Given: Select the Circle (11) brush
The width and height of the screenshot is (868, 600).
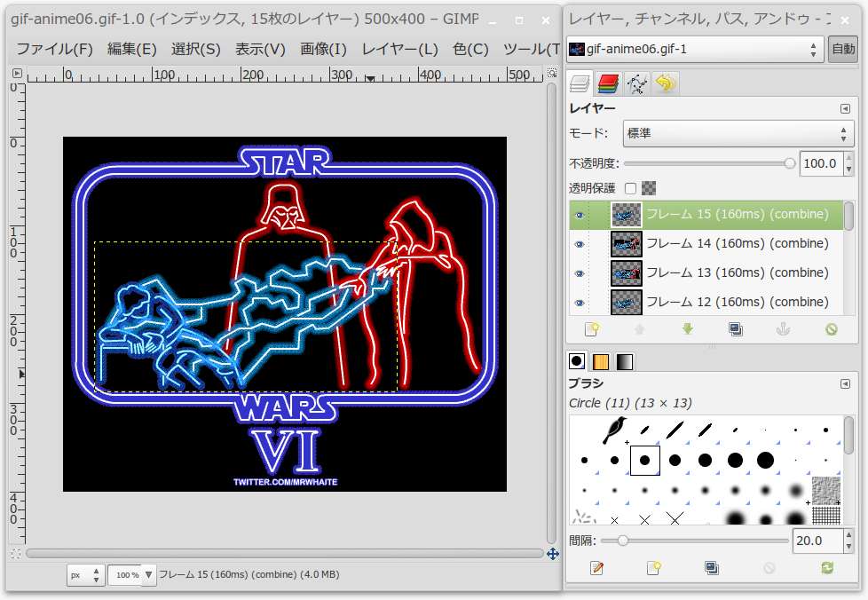Looking at the screenshot, I should tap(645, 460).
